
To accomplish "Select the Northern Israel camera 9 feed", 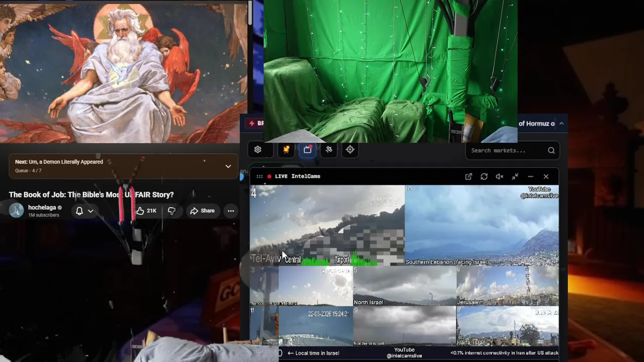I will [405, 326].
